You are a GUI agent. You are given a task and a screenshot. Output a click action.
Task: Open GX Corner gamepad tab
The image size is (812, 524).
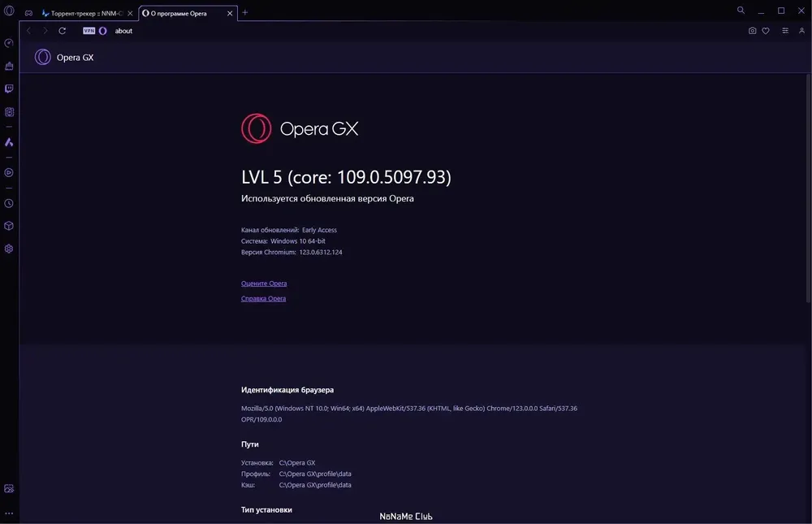[28, 13]
